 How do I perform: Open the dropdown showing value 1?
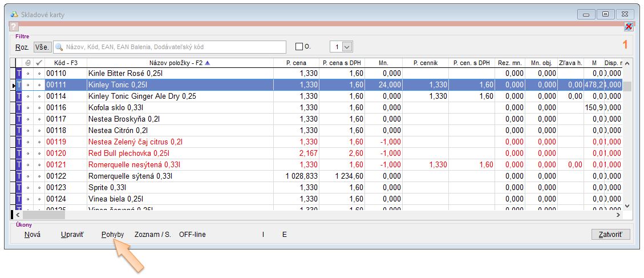tap(347, 47)
